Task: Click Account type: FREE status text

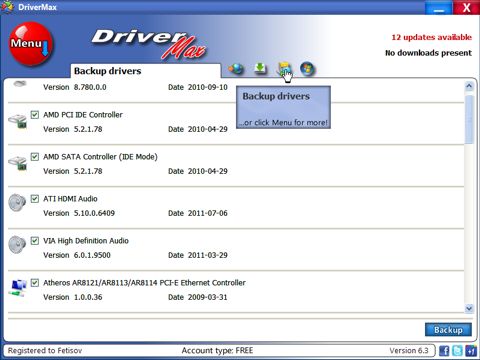Action: (217, 350)
